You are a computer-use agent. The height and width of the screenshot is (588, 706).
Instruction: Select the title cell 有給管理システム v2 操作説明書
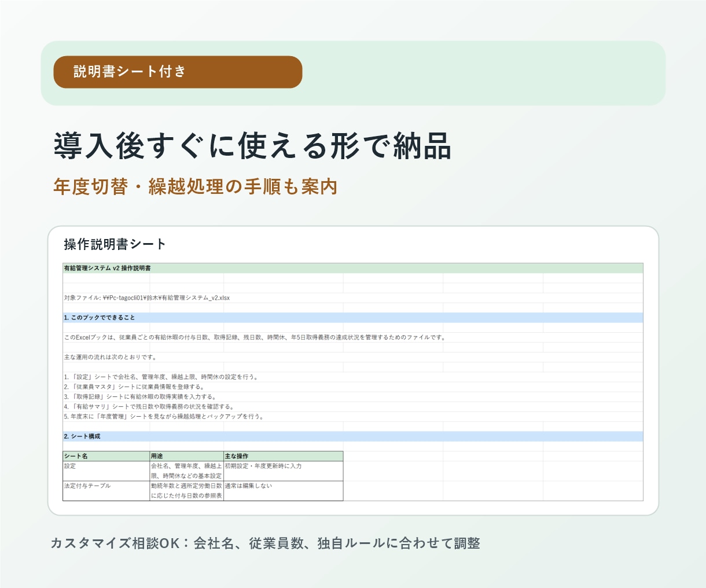point(353,268)
